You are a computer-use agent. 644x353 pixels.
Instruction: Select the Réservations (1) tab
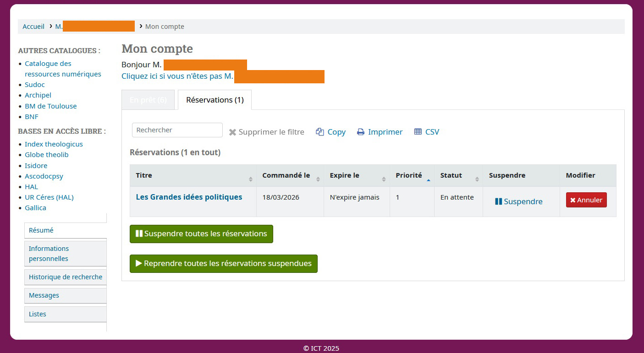pos(215,100)
